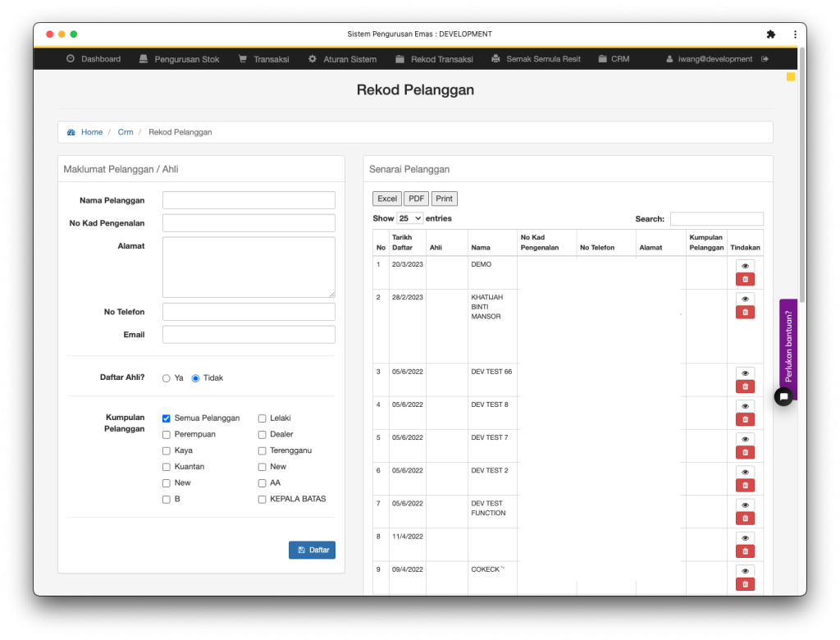
Task: Go to Dashboard in the navbar
Action: pyautogui.click(x=94, y=59)
